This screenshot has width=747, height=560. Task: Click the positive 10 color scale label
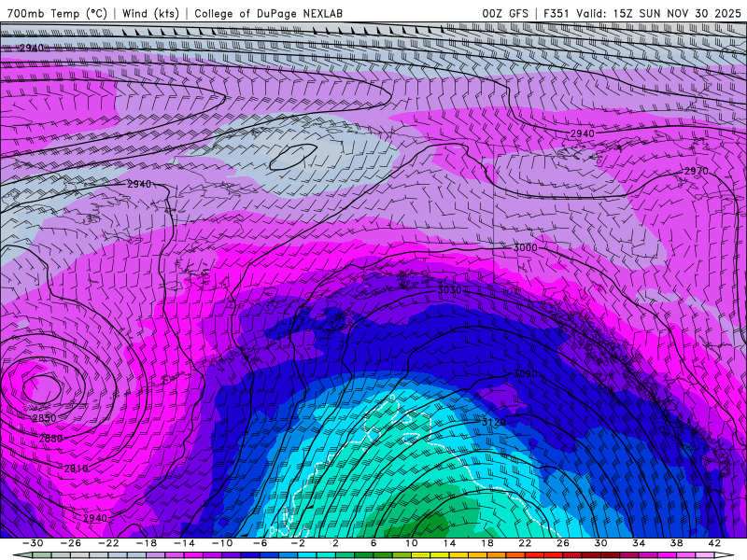pos(411,543)
